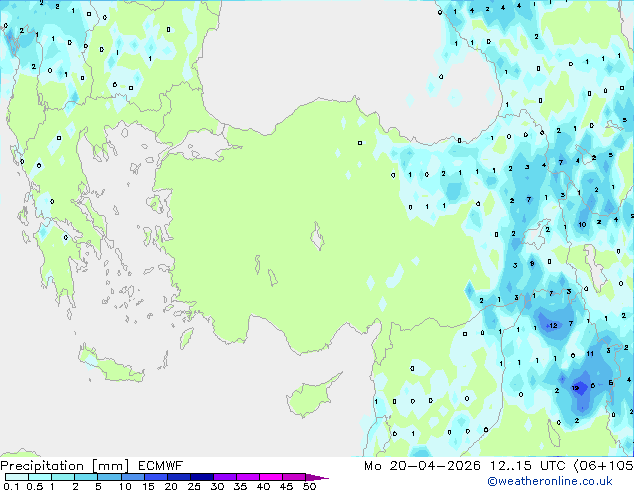Click the map precipitation value '11'
634x490 pixels.
[x=590, y=354]
